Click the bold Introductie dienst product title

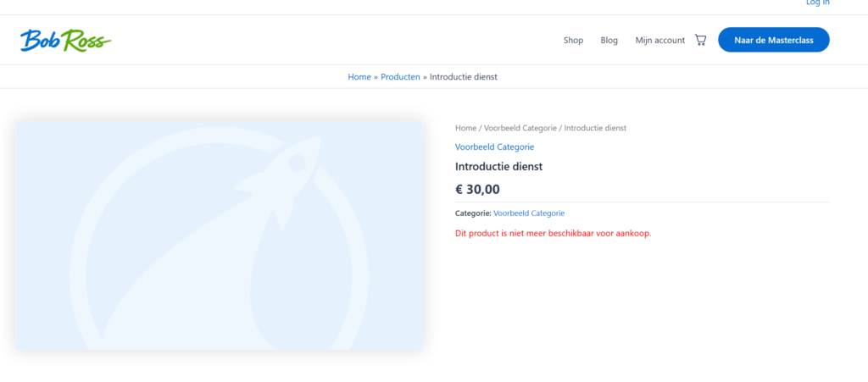point(498,167)
